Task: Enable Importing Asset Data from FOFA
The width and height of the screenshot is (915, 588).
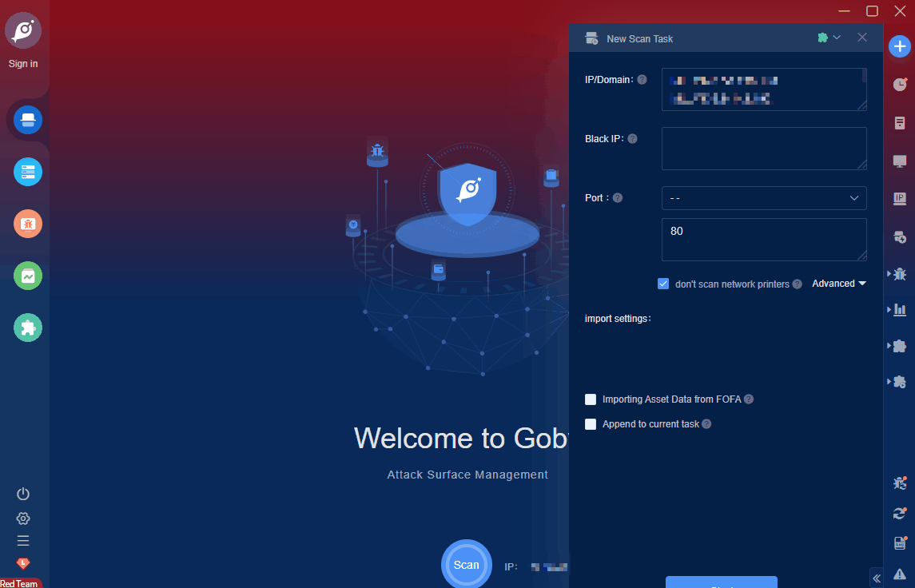Action: [591, 399]
